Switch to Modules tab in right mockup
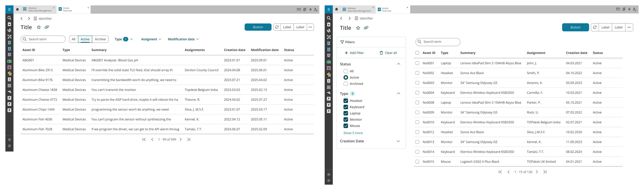This screenshot has height=190, width=644. pyautogui.click(x=358, y=10)
